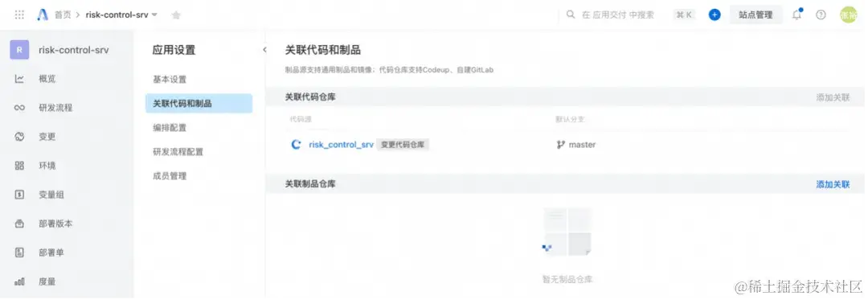The width and height of the screenshot is (868, 300).
Task: Open the help question mark icon
Action: tap(821, 15)
